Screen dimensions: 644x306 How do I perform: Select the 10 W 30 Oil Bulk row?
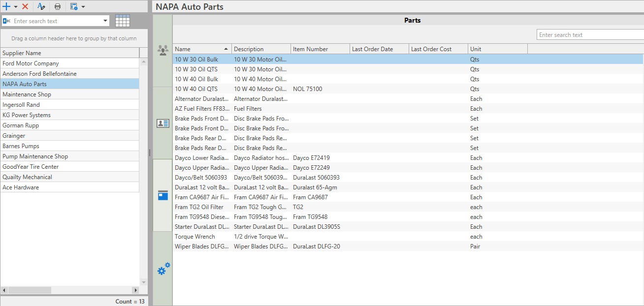click(408, 59)
